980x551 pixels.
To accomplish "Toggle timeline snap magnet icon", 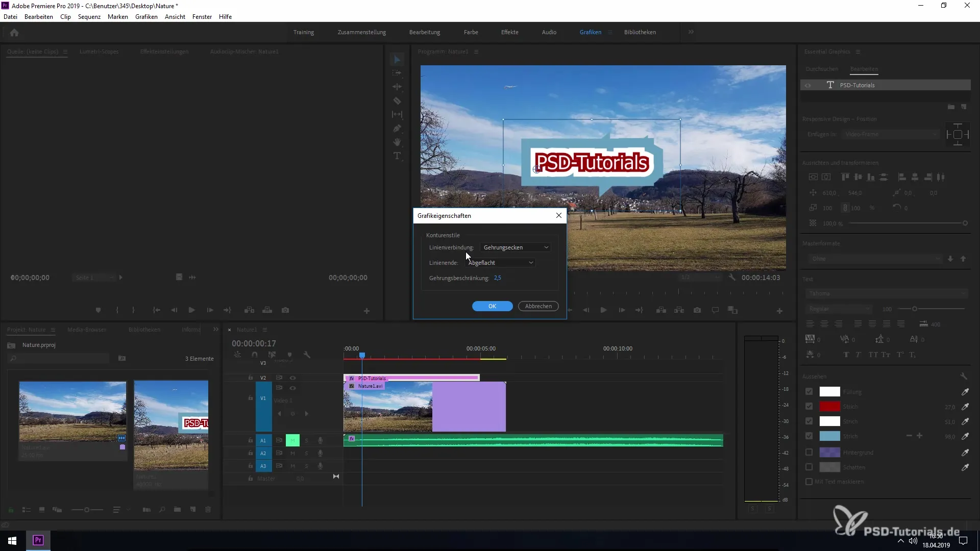I will 255,355.
